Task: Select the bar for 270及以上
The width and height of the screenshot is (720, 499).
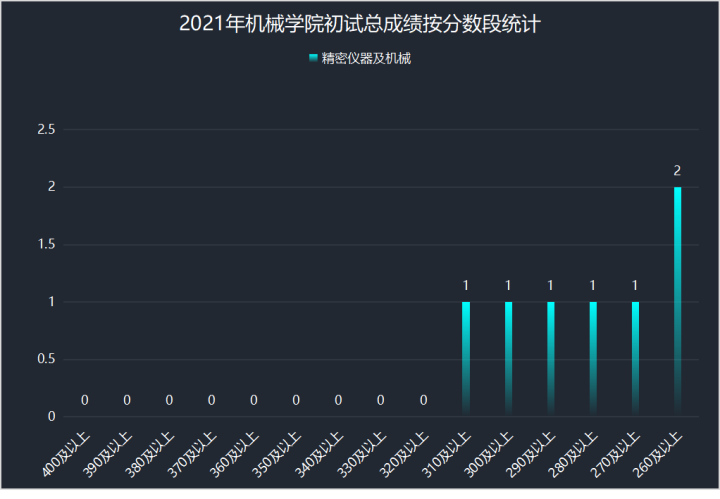Action: pyautogui.click(x=635, y=359)
